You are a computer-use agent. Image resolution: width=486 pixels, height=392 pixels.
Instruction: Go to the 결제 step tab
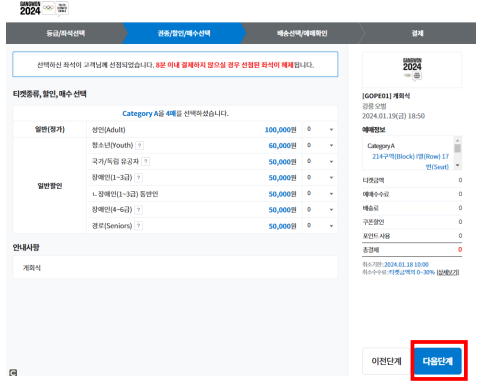pos(417,33)
